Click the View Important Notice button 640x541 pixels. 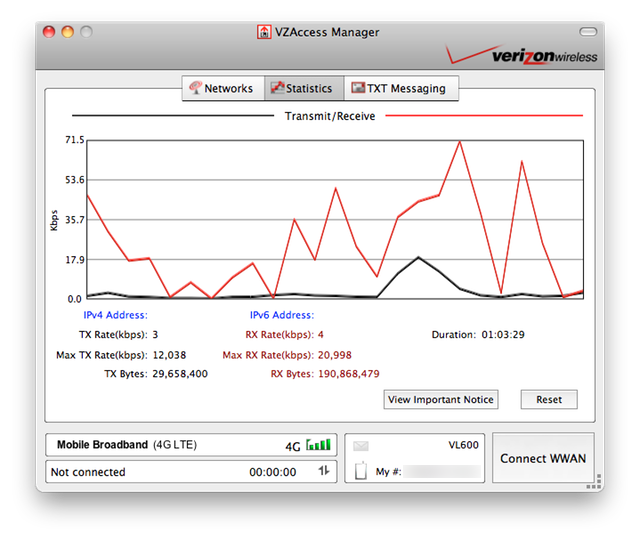coord(441,399)
